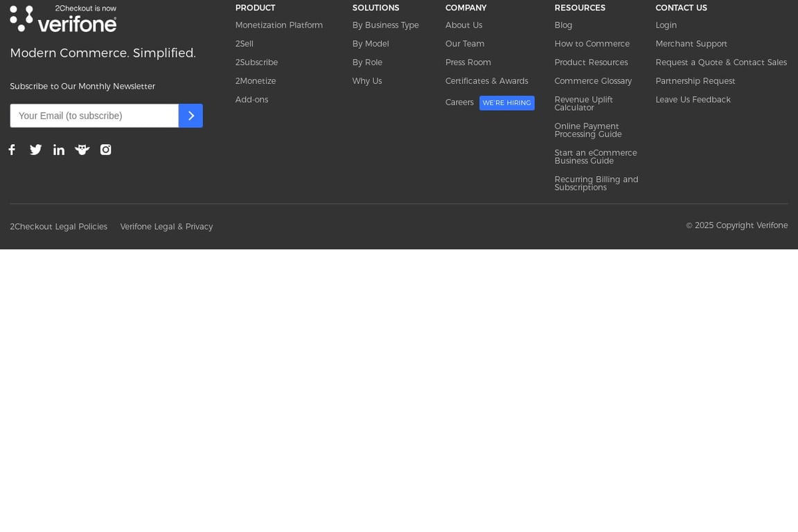Click the RESOURCES column heading
This screenshot has width=798, height=532.
580,8
